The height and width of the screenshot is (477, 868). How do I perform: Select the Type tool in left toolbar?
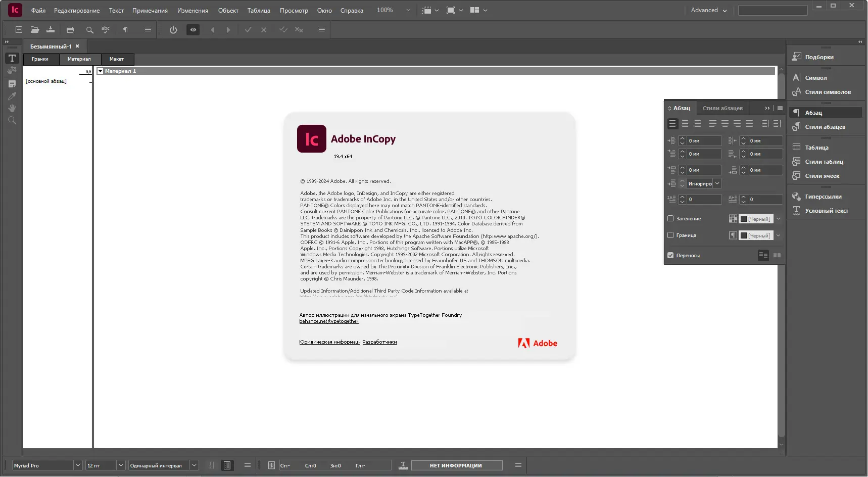(x=12, y=58)
